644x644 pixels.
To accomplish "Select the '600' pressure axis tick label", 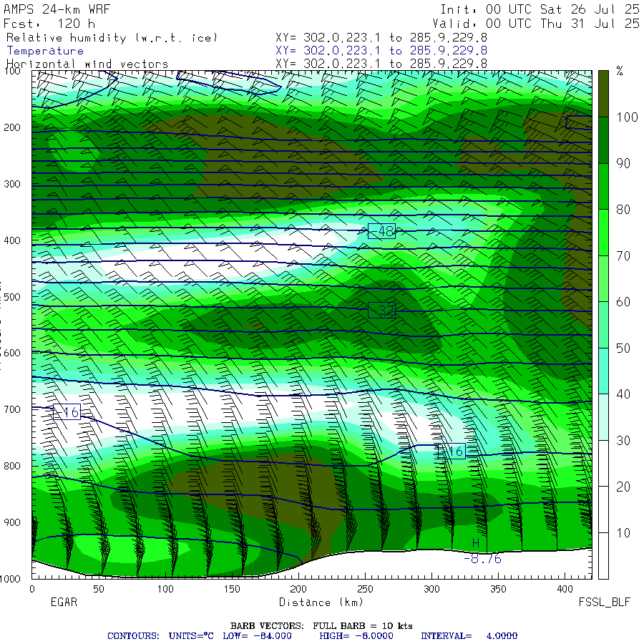I will [12, 353].
